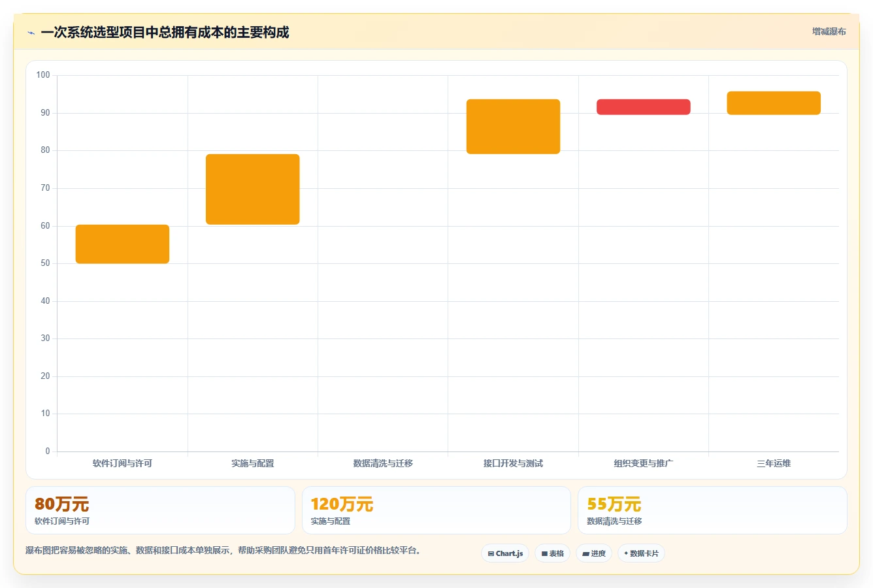Click the 软件订阅与许可 axis label
The height and width of the screenshot is (588, 873).
click(122, 463)
